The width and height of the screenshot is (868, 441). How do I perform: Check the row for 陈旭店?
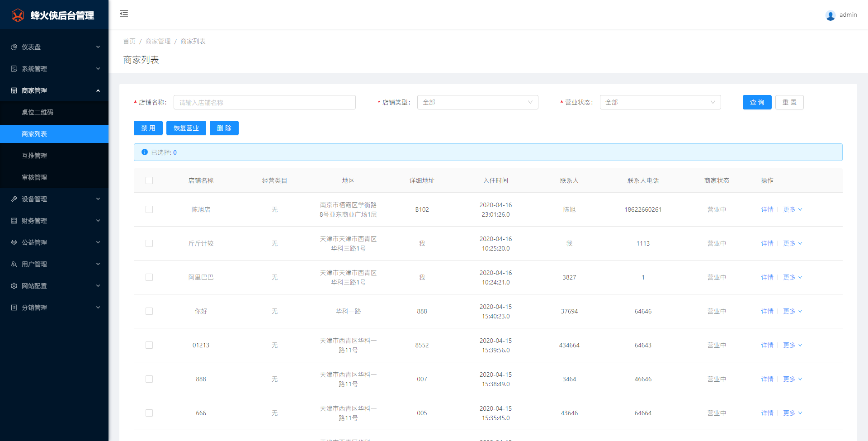(149, 209)
